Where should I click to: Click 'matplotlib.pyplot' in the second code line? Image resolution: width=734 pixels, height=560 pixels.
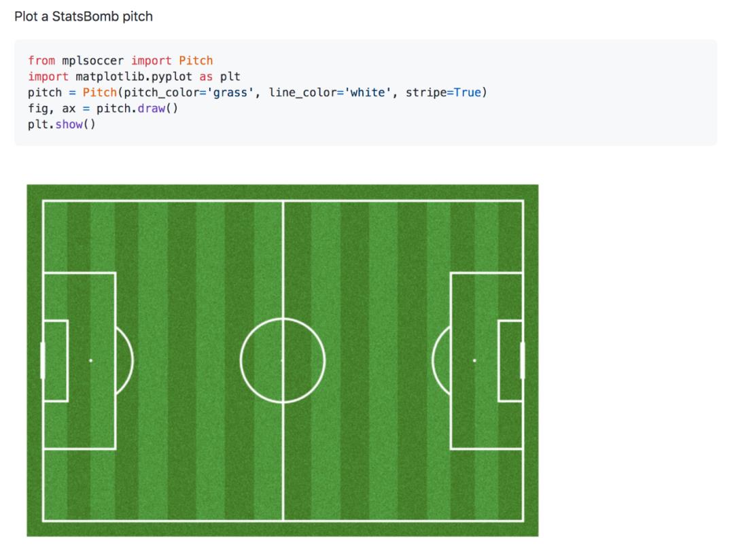(134, 76)
